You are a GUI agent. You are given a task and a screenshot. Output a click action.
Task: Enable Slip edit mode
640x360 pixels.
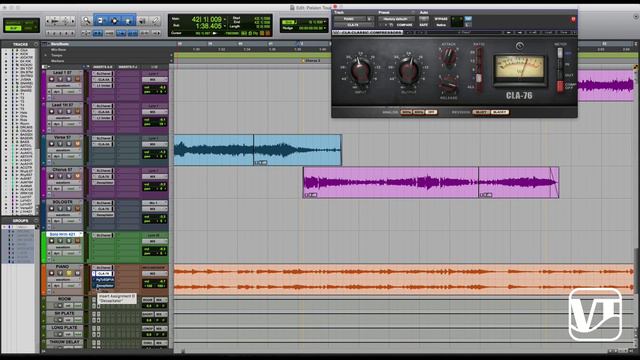(13, 28)
